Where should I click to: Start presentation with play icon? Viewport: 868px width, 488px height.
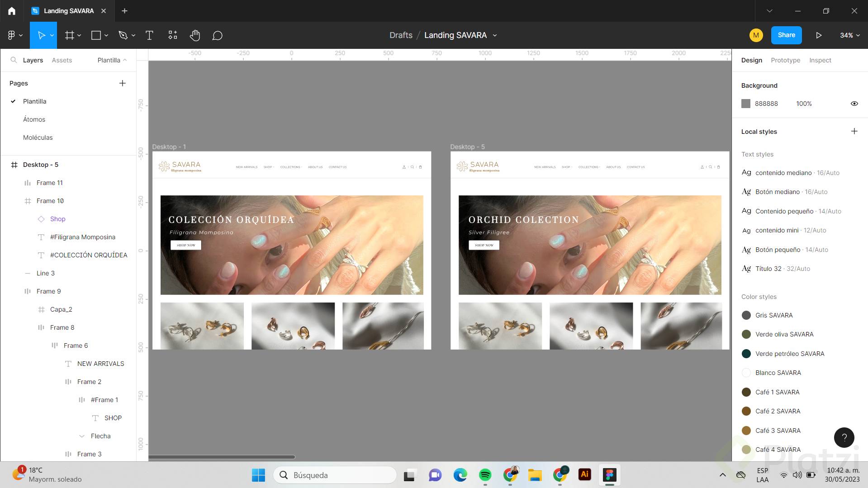tap(819, 35)
